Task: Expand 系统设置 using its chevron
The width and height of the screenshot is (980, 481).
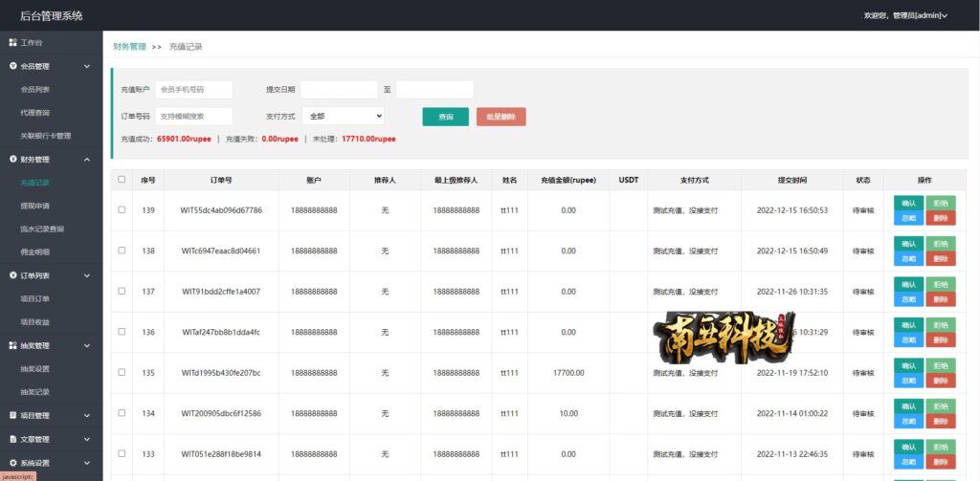Action: pos(87,463)
